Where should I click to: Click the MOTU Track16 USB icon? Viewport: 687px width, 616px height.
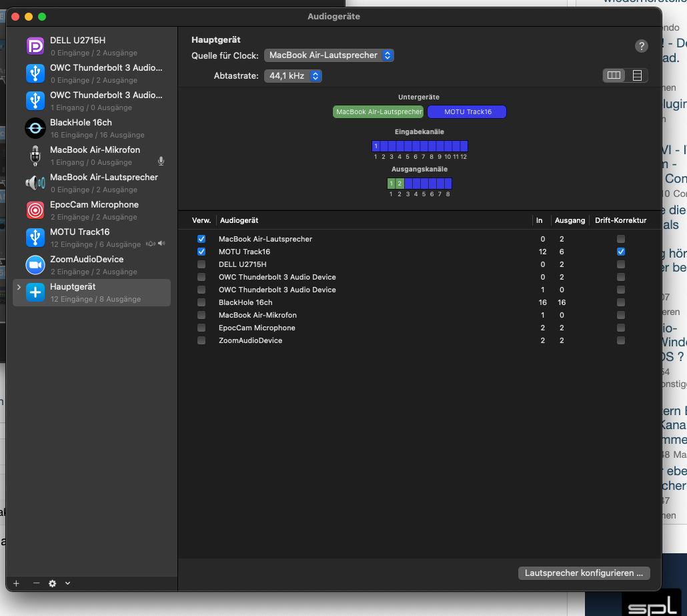click(35, 238)
